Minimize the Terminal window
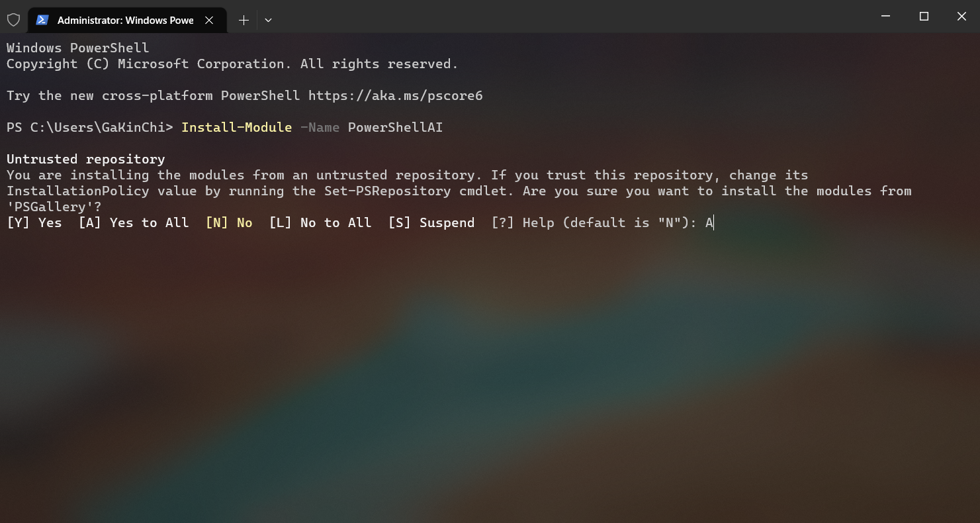 point(886,17)
